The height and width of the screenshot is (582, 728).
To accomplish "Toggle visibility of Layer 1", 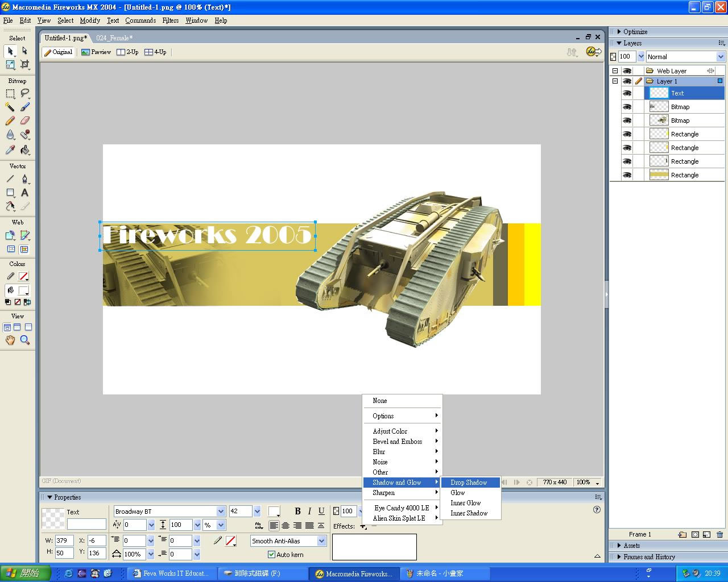I will pyautogui.click(x=627, y=81).
